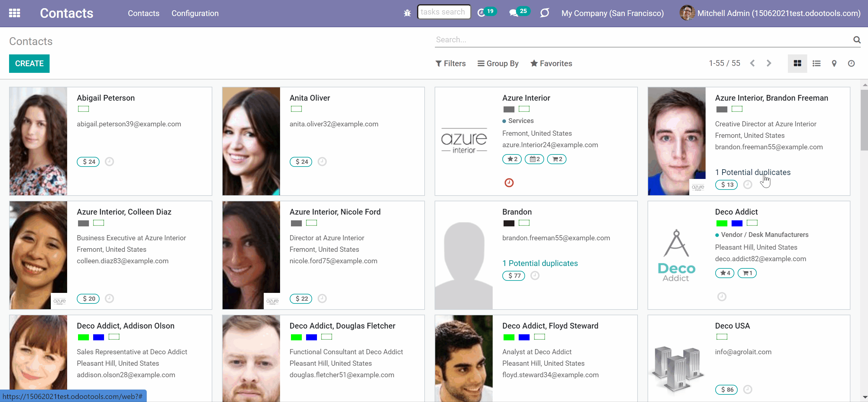The image size is (868, 402).
Task: Open Anita Oliver's photo thumbnail
Action: pos(251,141)
